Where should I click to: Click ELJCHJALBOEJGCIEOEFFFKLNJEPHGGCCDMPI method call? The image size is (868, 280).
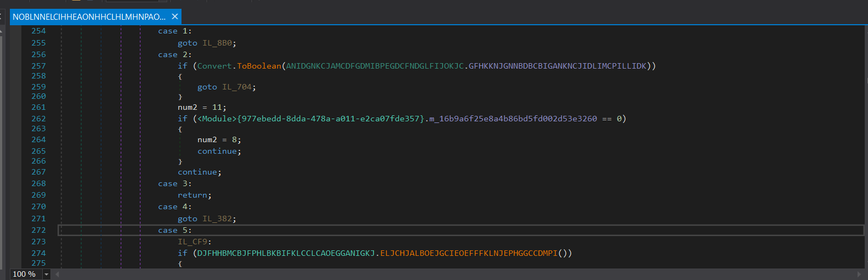coord(469,253)
